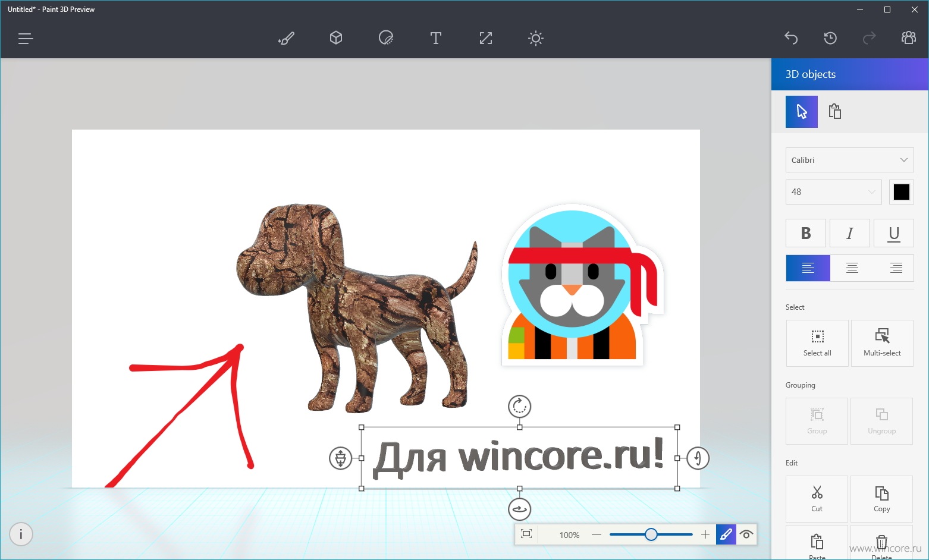Click the 'Для wincore.ru!' text object
The height and width of the screenshot is (560, 929).
tap(519, 458)
